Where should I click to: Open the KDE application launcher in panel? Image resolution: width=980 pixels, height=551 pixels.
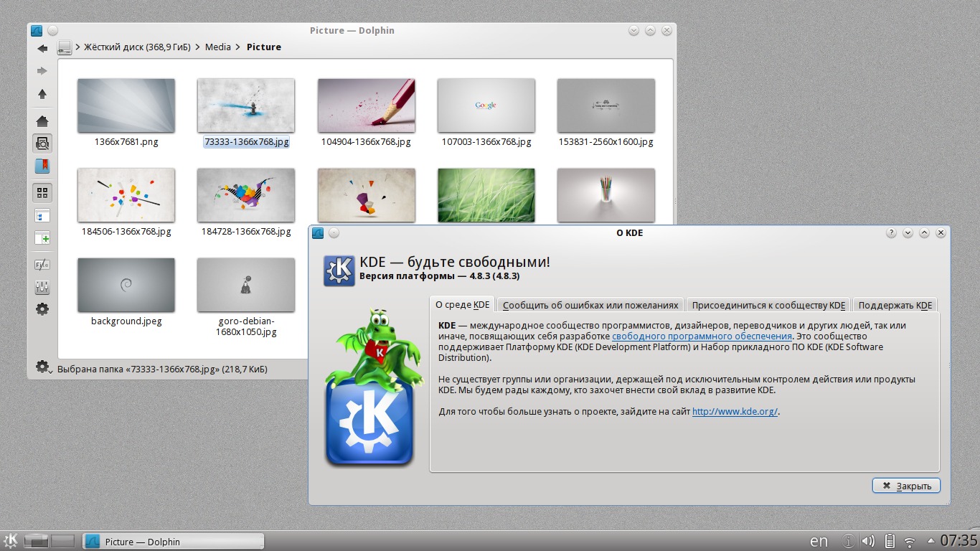[x=11, y=541]
